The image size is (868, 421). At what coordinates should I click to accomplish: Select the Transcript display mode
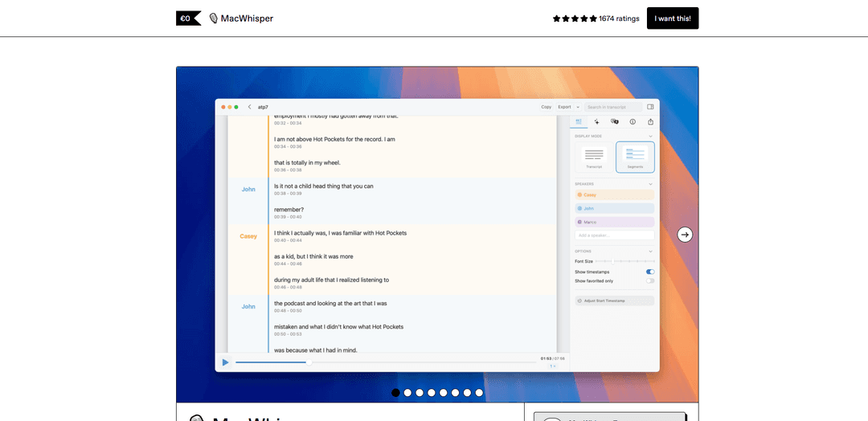(594, 157)
